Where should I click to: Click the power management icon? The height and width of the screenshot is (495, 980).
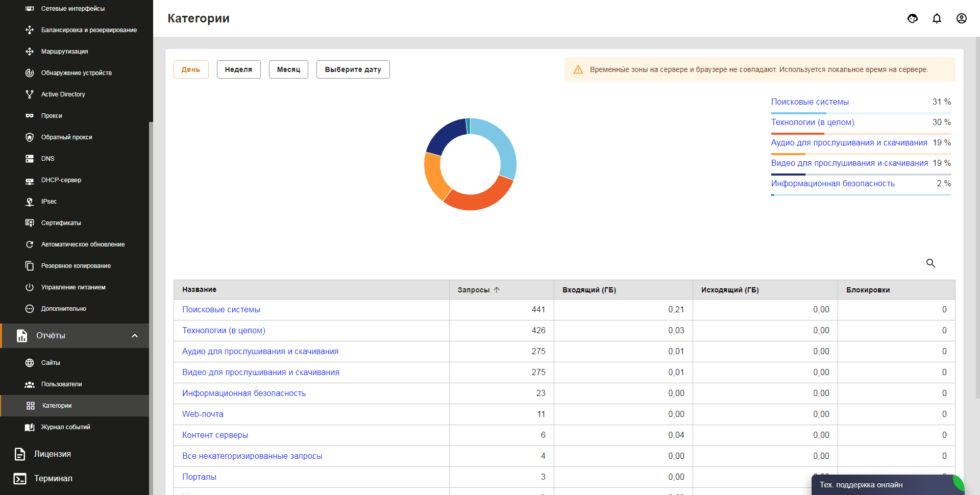tap(30, 287)
